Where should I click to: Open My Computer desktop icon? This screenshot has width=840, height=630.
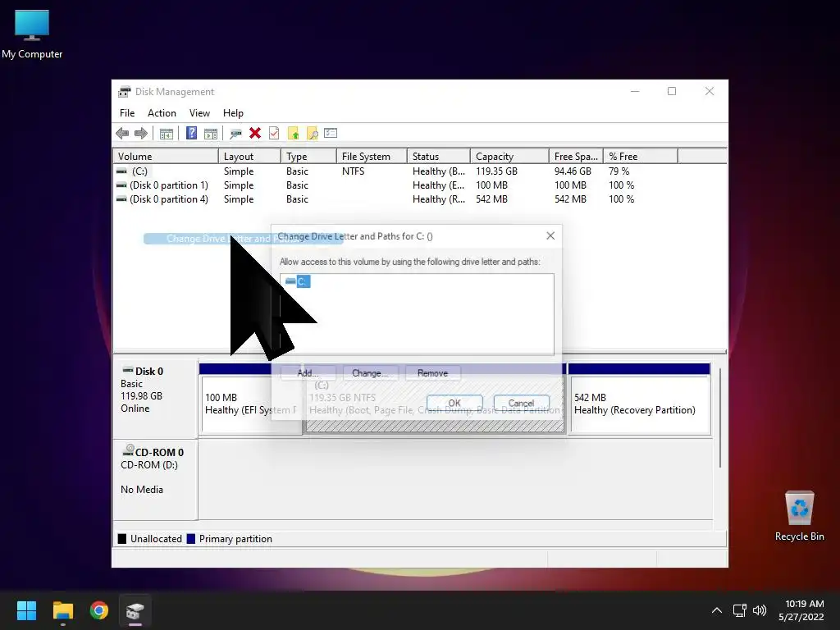pos(32,34)
